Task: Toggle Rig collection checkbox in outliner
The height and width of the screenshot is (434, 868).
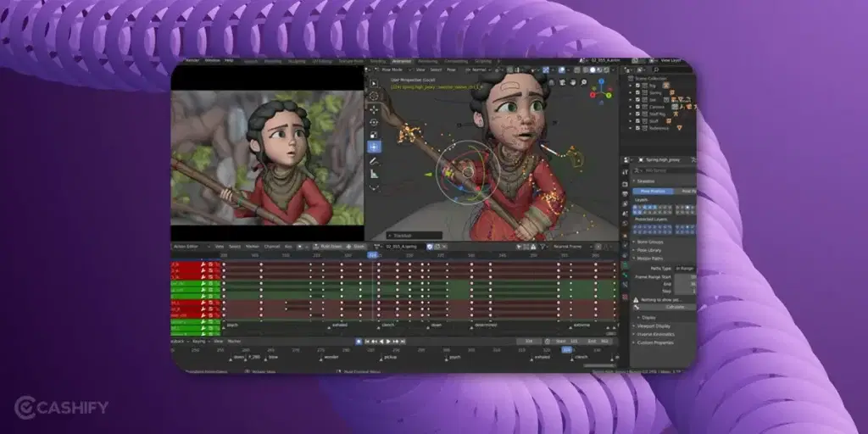Action: [x=637, y=86]
